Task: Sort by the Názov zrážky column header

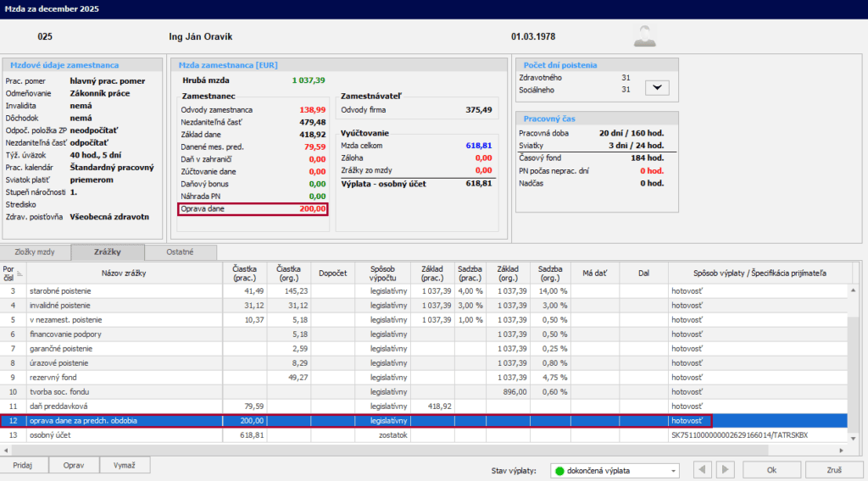Action: (x=125, y=273)
